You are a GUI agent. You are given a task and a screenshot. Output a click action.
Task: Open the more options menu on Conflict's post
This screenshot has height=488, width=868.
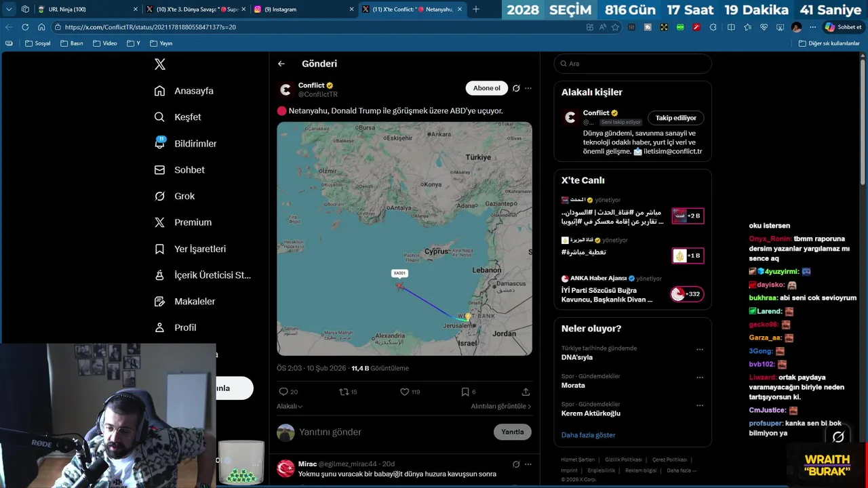[528, 88]
